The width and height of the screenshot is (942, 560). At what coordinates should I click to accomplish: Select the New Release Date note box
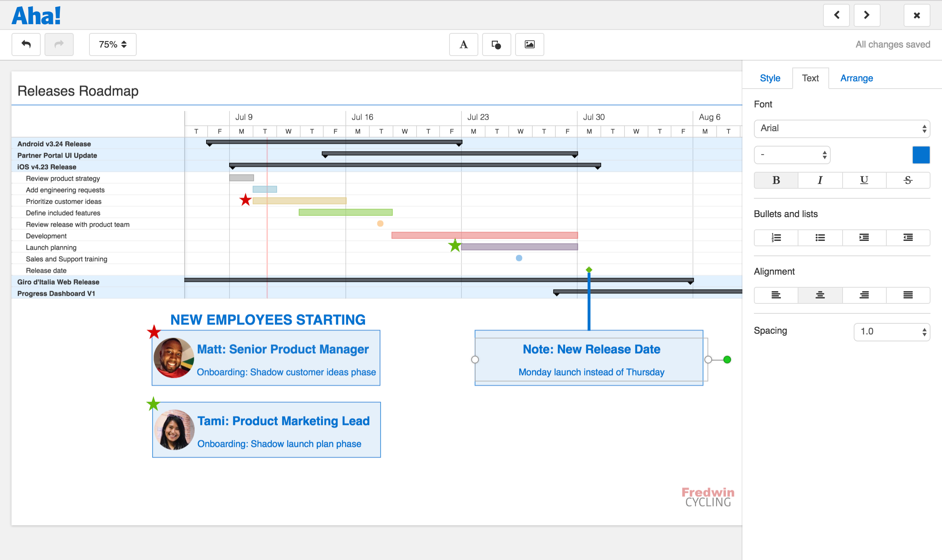(x=591, y=359)
